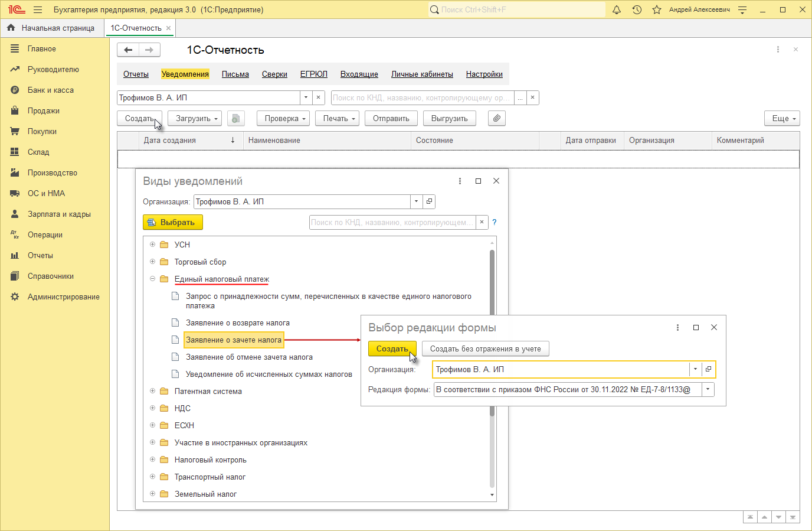Screen dimensions: 812x531
Task: Open organization dropdown in Выбор редакции формы
Action: tap(695, 369)
